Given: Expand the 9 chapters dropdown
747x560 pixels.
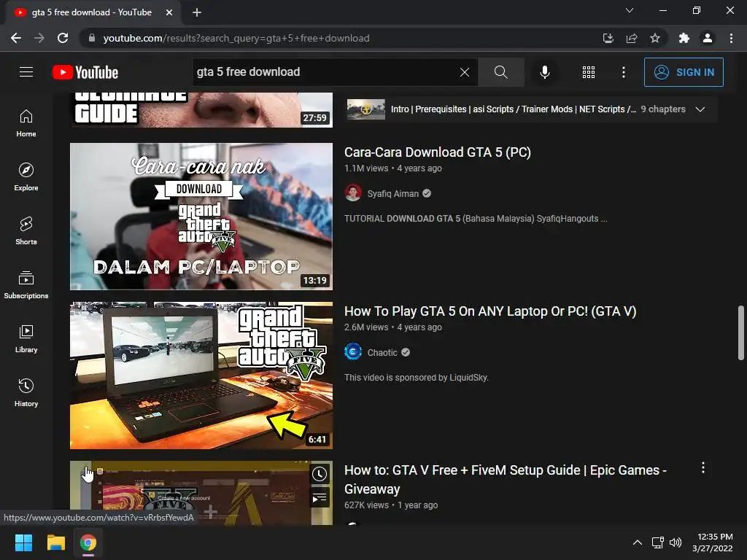Looking at the screenshot, I should (x=700, y=109).
